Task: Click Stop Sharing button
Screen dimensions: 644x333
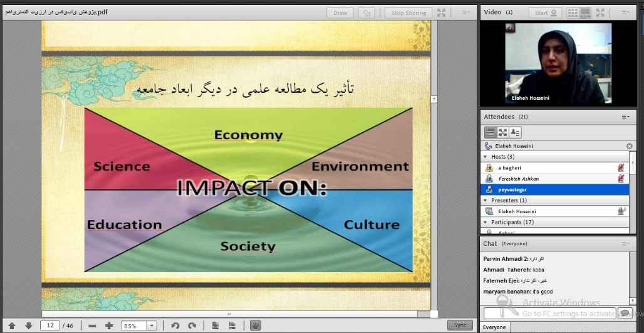Action: [408, 13]
